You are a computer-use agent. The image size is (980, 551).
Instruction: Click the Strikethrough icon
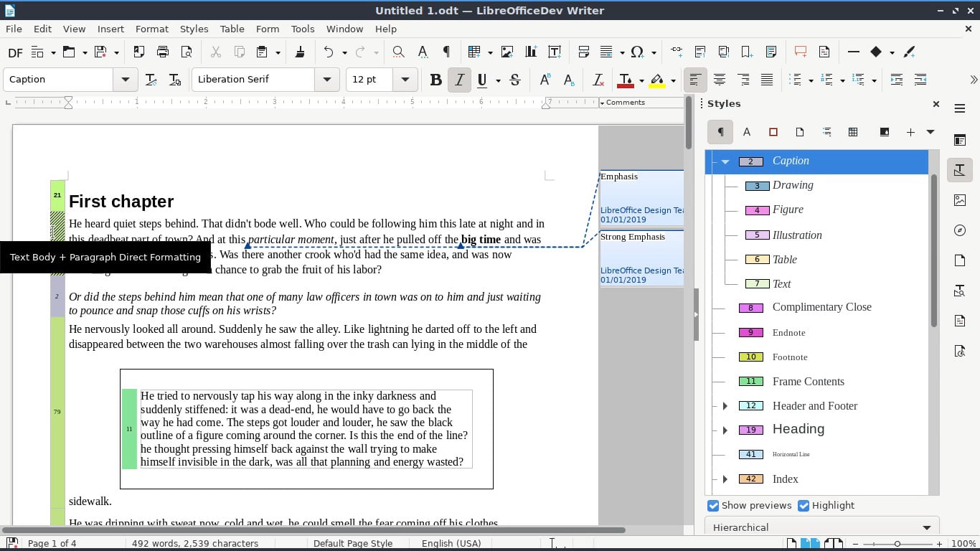coord(515,80)
